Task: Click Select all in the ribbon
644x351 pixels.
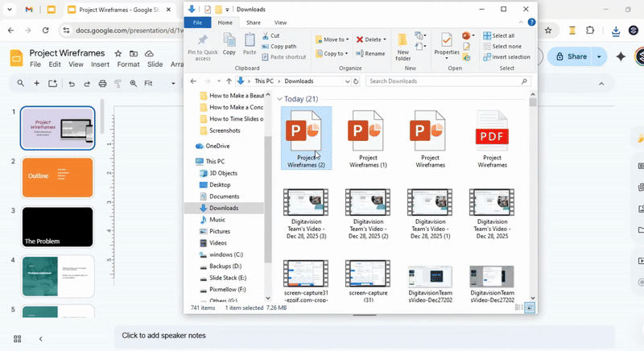Action: tap(502, 36)
